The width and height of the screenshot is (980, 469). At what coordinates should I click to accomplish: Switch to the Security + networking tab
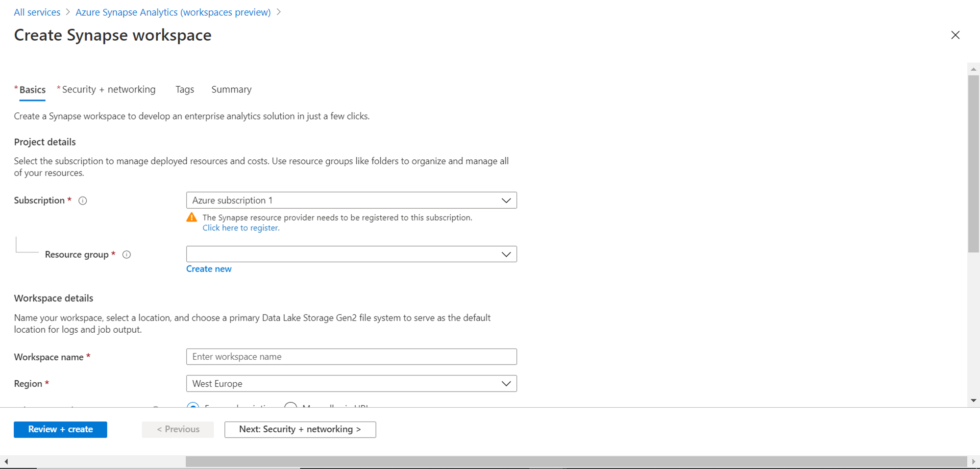(x=108, y=90)
